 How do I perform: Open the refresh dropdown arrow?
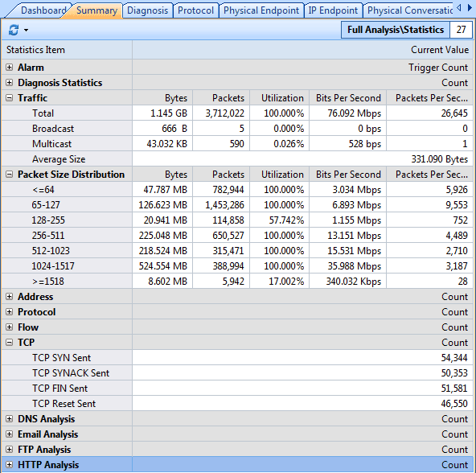click(x=26, y=30)
